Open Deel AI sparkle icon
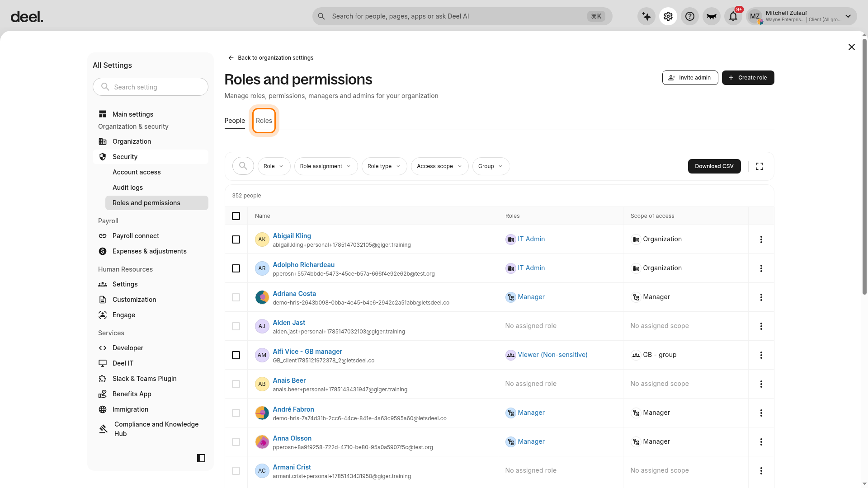Viewport: 868px width, 488px height. coord(646,16)
